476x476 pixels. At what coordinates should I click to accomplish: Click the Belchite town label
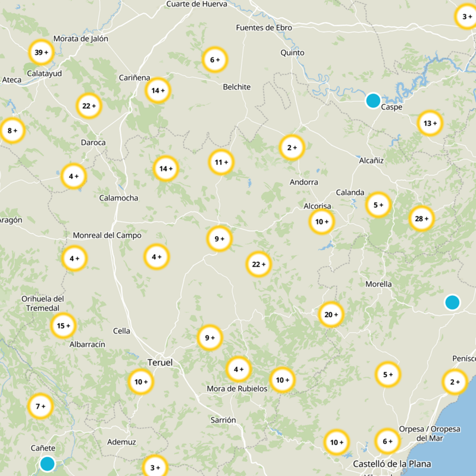(x=237, y=87)
